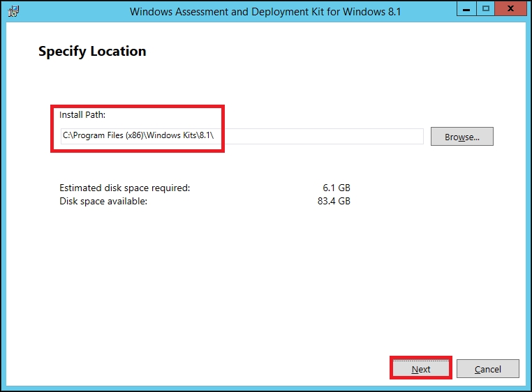The image size is (532, 392).
Task: Close the installer window
Action: click(510, 9)
